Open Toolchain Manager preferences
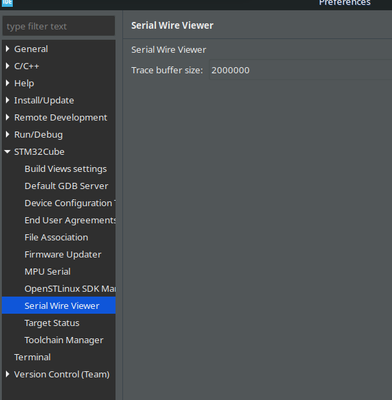The height and width of the screenshot is (400, 392). 64,340
